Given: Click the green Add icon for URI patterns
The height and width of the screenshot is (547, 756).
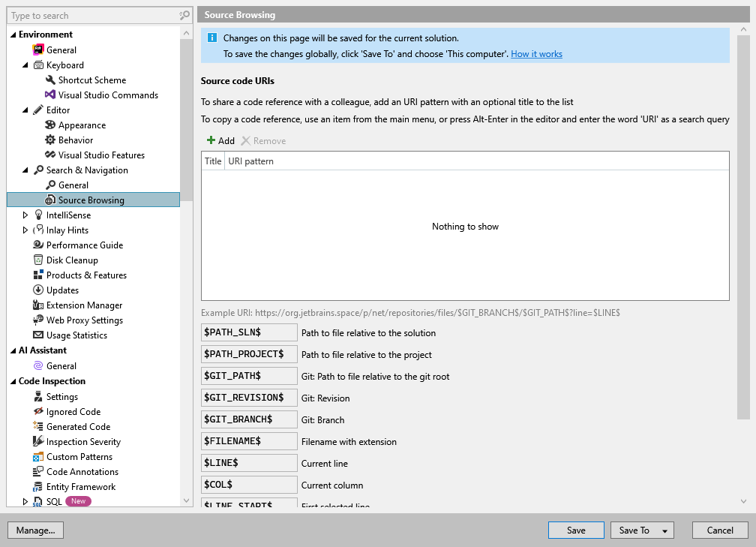Looking at the screenshot, I should click(210, 140).
